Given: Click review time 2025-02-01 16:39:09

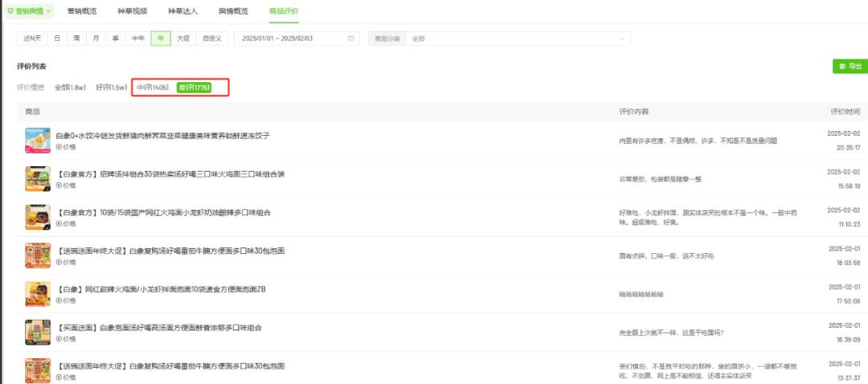Looking at the screenshot, I should click(x=844, y=332).
